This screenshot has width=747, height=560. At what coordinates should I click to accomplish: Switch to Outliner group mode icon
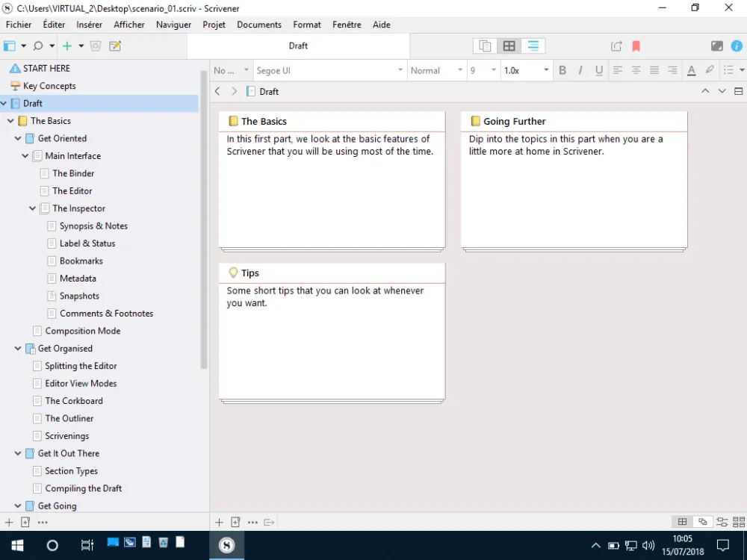[533, 46]
